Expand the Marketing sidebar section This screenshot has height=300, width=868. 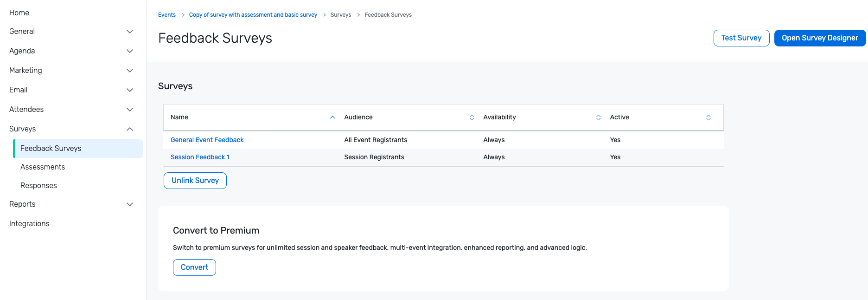(x=130, y=71)
